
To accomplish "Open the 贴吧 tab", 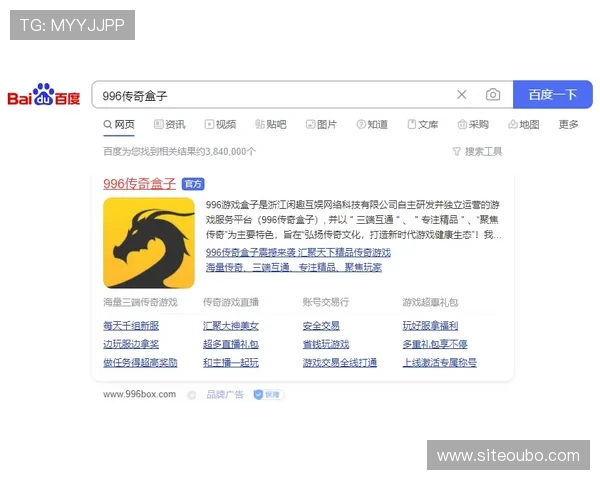I will click(271, 124).
